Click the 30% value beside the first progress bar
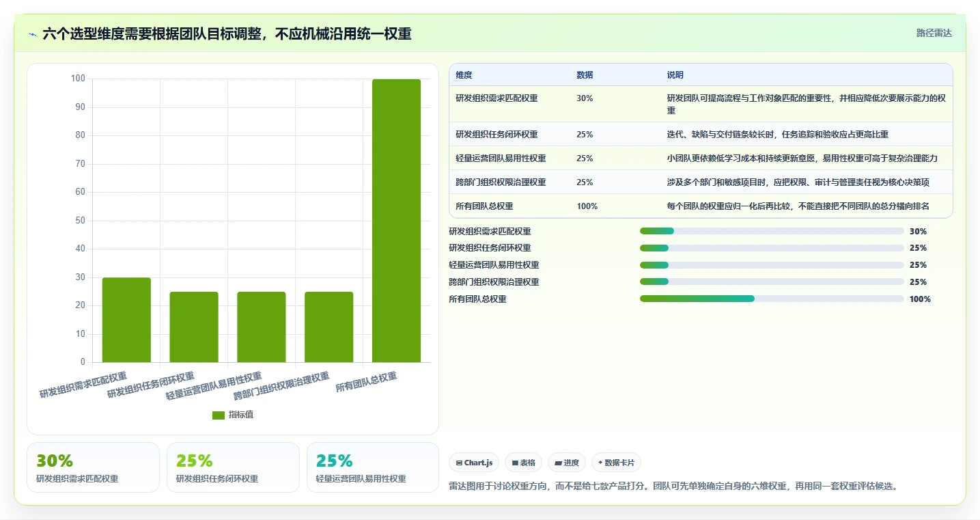Viewport: 980px width, 520px height. (x=918, y=232)
